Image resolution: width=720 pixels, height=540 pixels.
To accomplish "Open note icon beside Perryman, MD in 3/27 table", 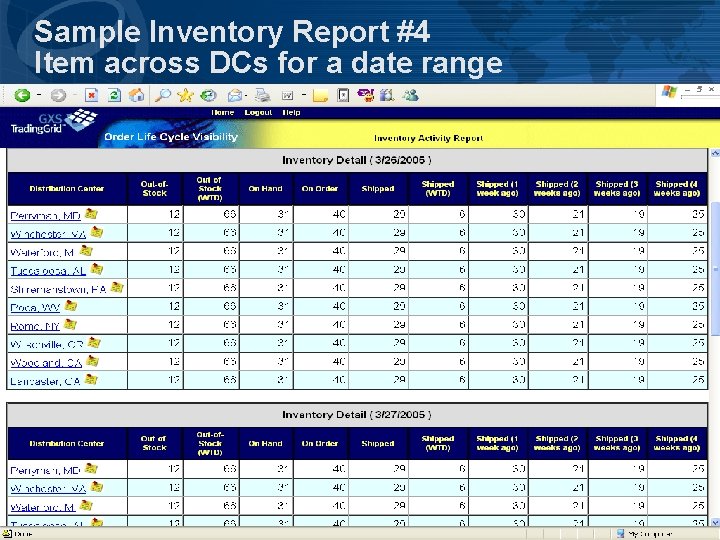I will click(x=91, y=468).
